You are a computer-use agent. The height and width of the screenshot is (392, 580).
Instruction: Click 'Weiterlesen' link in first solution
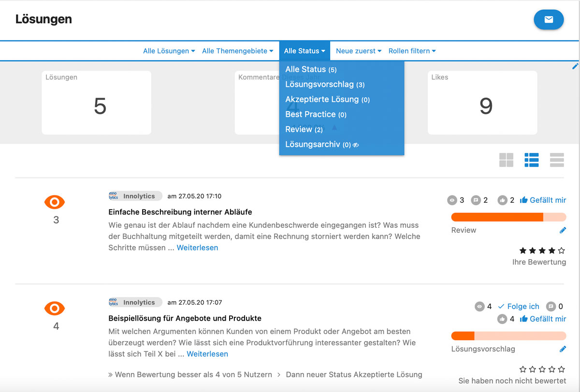click(197, 248)
